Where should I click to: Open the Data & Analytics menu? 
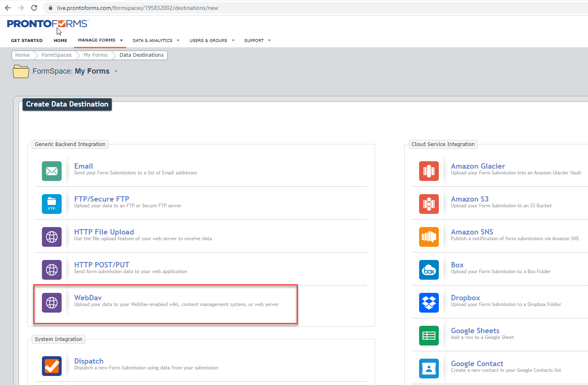point(152,41)
